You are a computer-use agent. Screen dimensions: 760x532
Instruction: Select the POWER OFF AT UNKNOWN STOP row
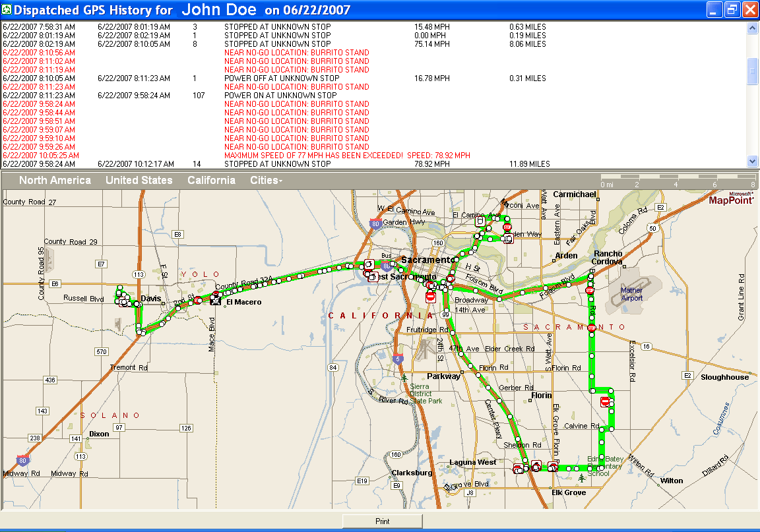pyautogui.click(x=274, y=78)
